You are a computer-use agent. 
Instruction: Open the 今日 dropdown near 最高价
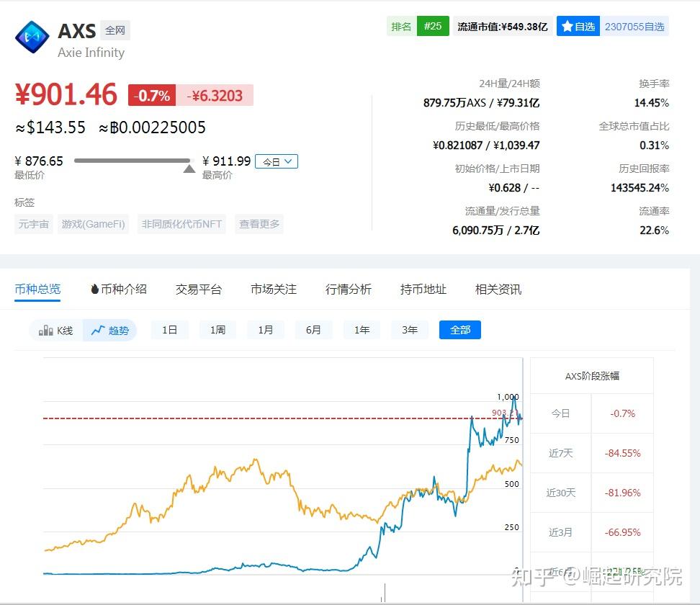(x=277, y=161)
